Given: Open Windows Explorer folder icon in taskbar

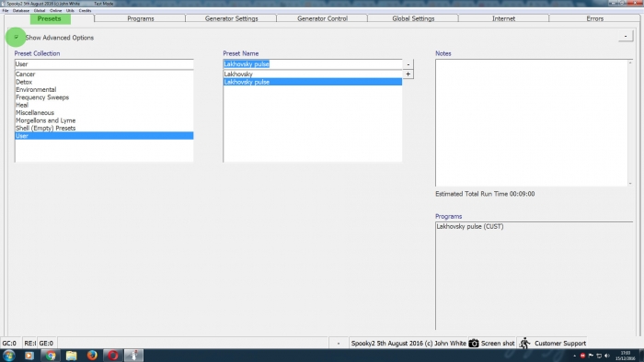Looking at the screenshot, I should tap(72, 355).
